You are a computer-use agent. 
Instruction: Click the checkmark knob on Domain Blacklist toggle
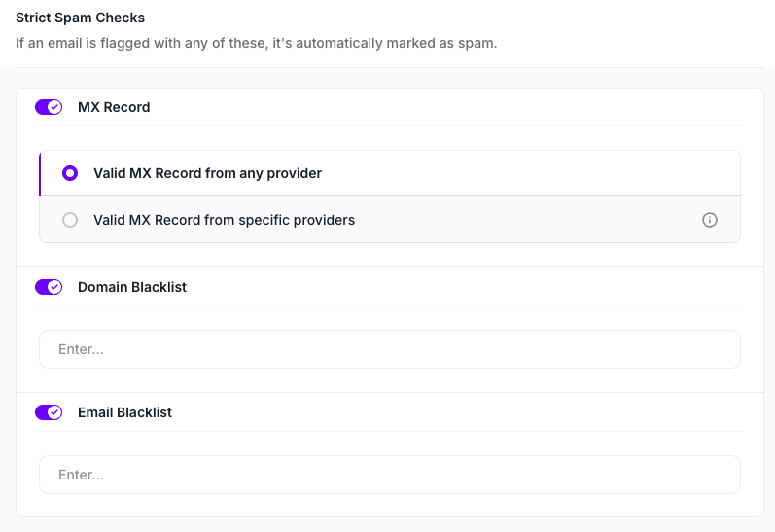click(x=55, y=287)
